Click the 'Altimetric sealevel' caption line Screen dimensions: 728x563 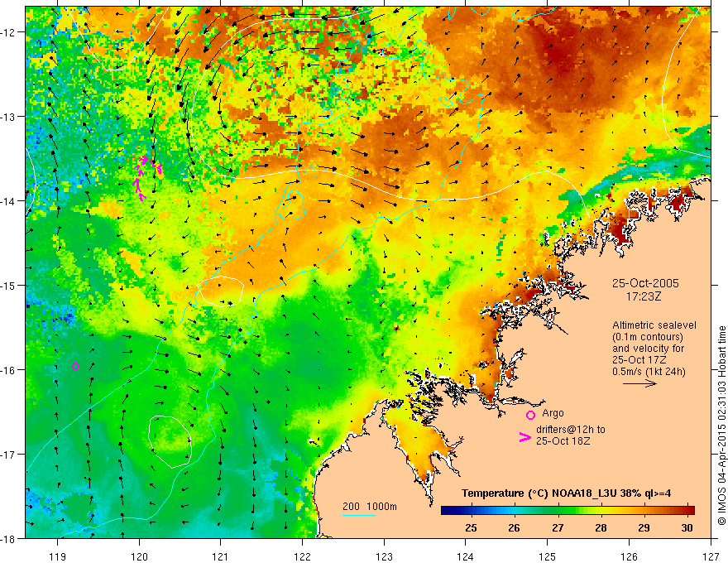[654, 325]
